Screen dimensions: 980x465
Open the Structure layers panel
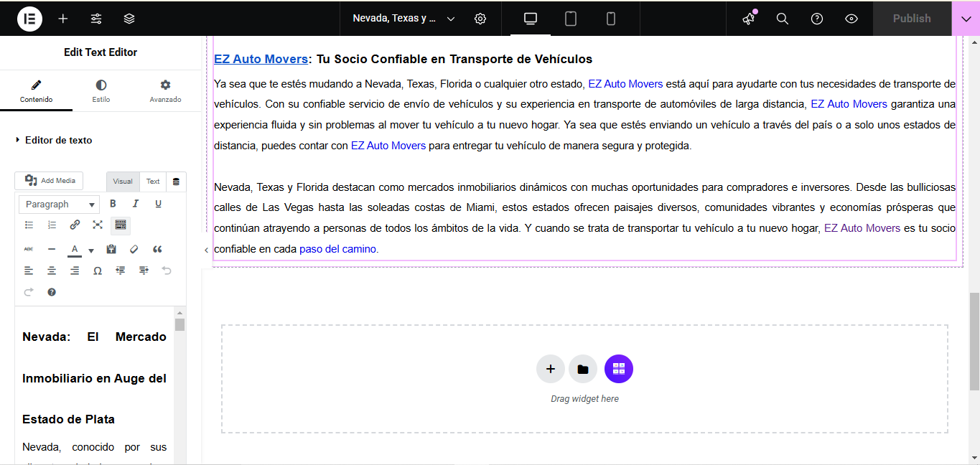coord(129,19)
